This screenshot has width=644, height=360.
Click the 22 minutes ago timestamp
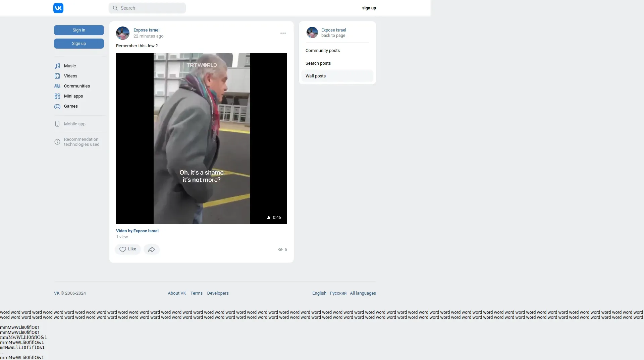click(x=149, y=36)
